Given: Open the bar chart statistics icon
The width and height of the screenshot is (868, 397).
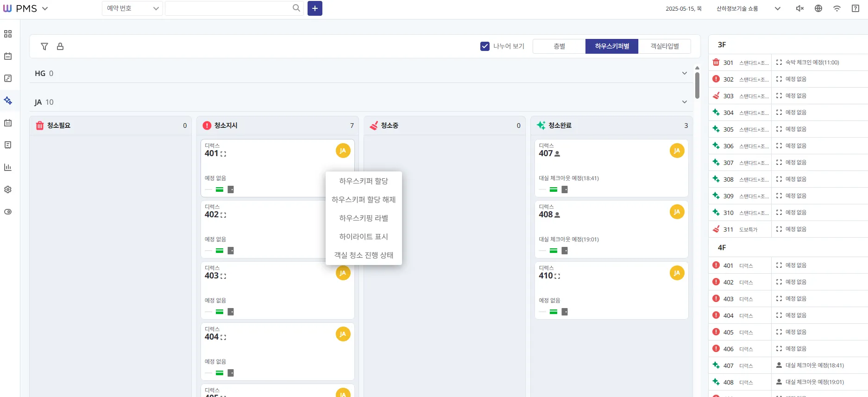Looking at the screenshot, I should [x=8, y=167].
